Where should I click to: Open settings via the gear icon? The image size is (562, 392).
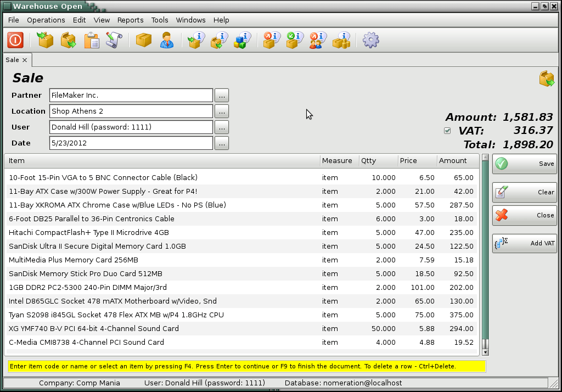coord(370,40)
